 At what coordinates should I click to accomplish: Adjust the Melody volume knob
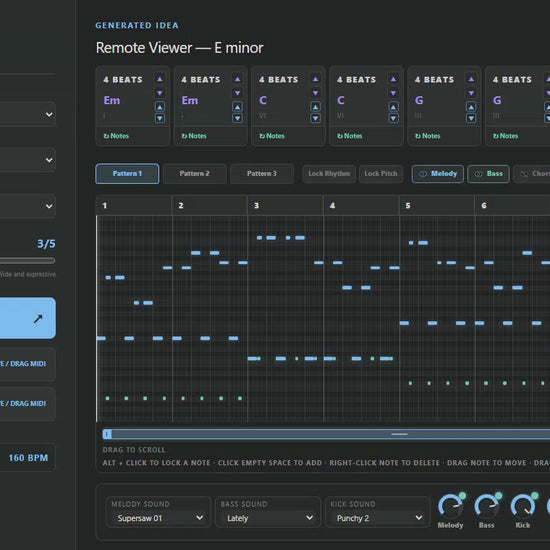(x=450, y=507)
